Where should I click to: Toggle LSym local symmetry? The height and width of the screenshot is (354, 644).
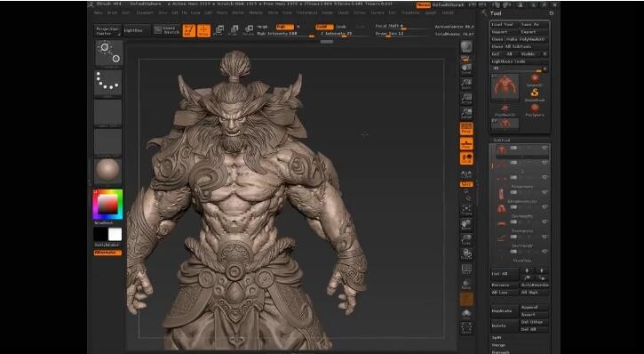pyautogui.click(x=466, y=174)
